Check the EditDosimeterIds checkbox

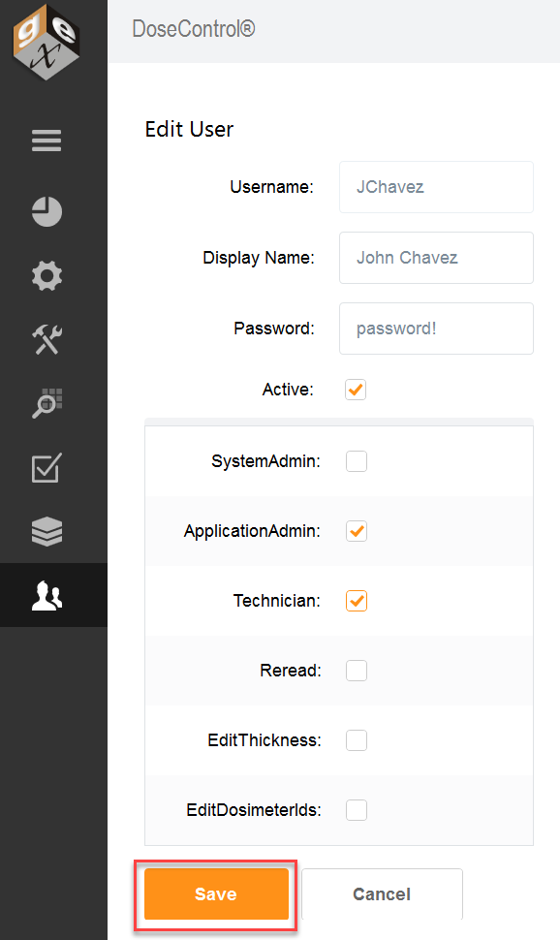tap(357, 810)
